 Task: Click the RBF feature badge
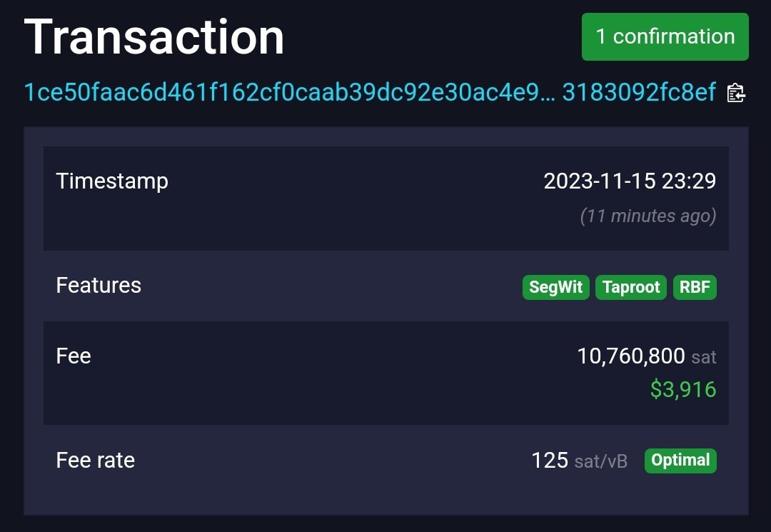(x=695, y=287)
